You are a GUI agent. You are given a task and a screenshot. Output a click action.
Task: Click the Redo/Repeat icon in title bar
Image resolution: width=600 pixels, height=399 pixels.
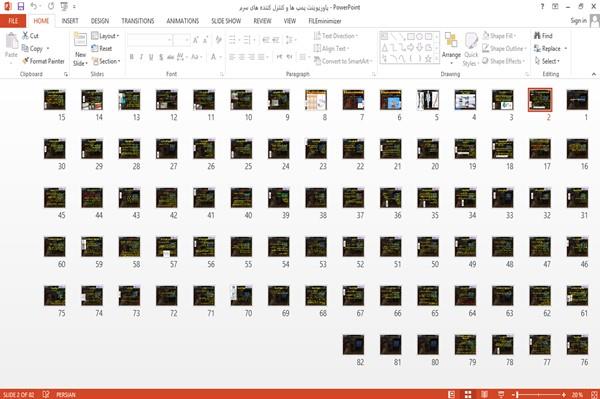coord(51,7)
